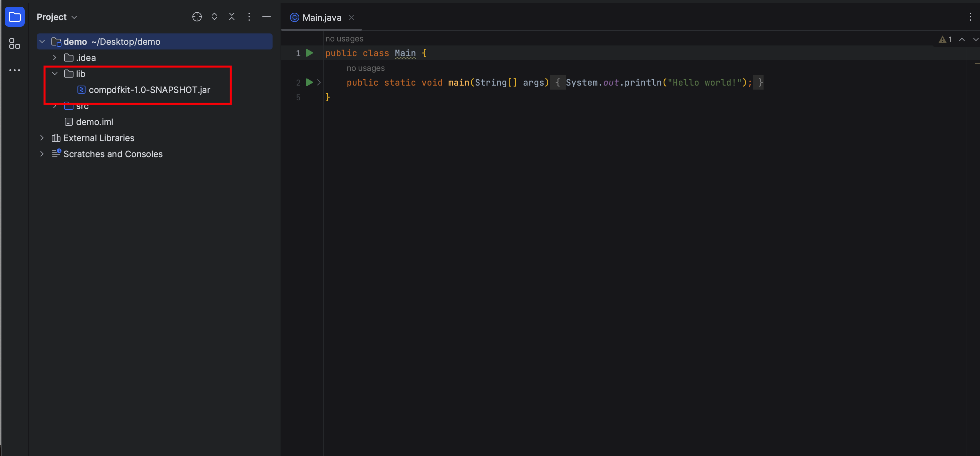Run Main class using gutter arrow
Image resolution: width=980 pixels, height=456 pixels.
point(310,53)
